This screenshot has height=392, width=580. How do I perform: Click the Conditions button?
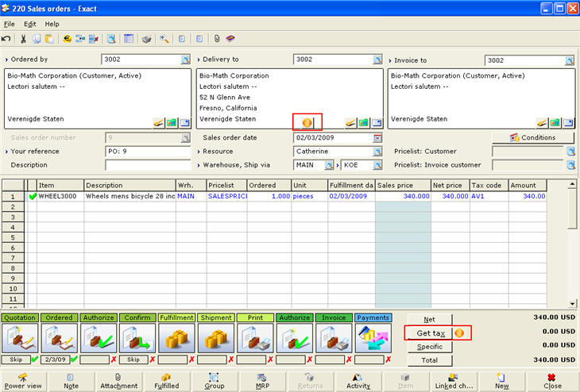(x=533, y=137)
